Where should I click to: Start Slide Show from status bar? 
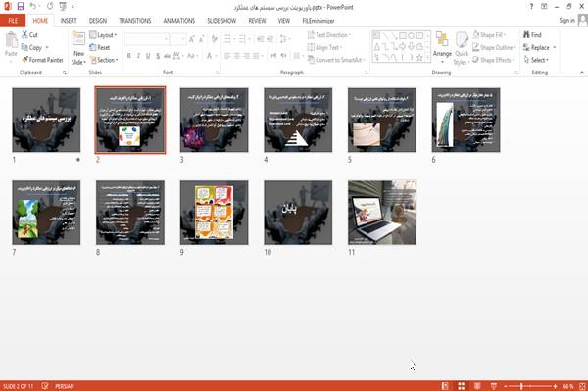pyautogui.click(x=494, y=386)
